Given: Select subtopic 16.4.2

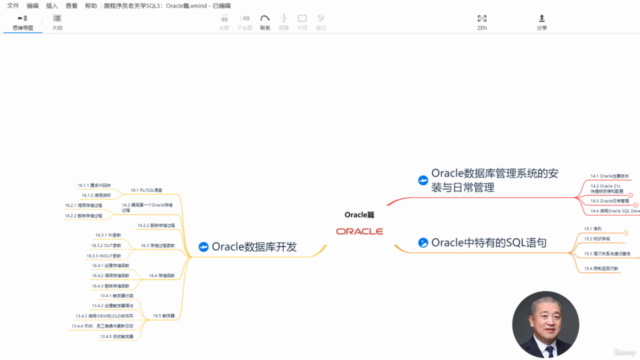Looking at the screenshot, I should coord(110,276).
